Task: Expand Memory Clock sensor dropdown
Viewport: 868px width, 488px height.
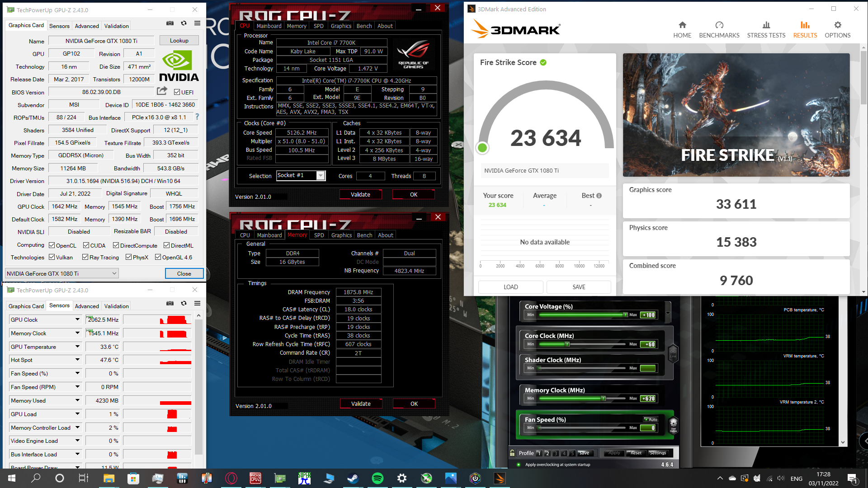Action: tap(77, 333)
